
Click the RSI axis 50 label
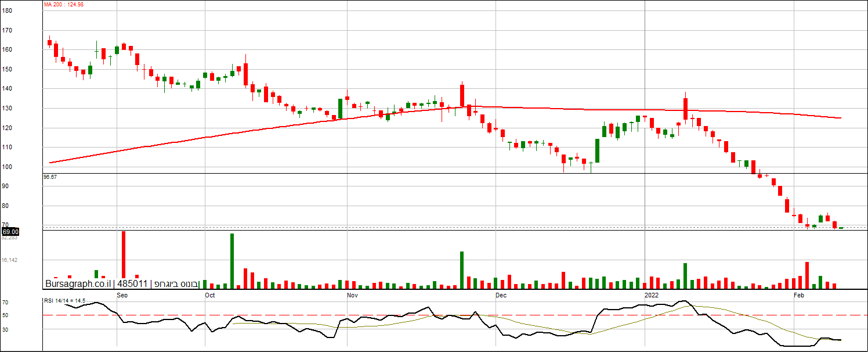click(x=5, y=316)
